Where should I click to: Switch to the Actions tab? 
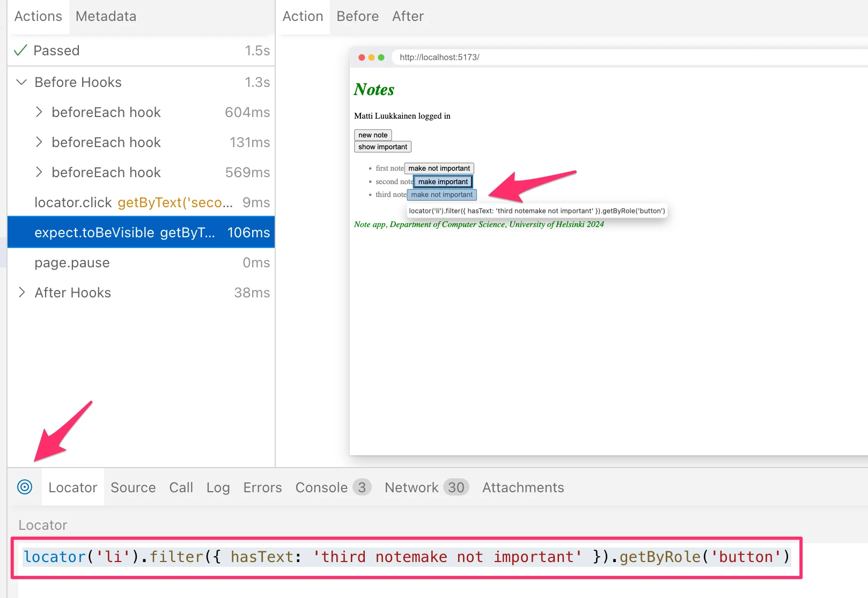38,17
